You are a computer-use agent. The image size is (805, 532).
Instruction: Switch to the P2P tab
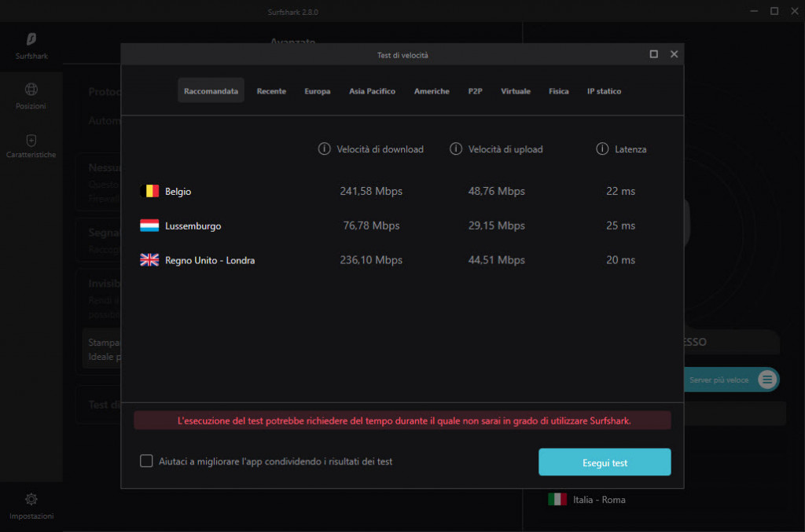click(475, 91)
